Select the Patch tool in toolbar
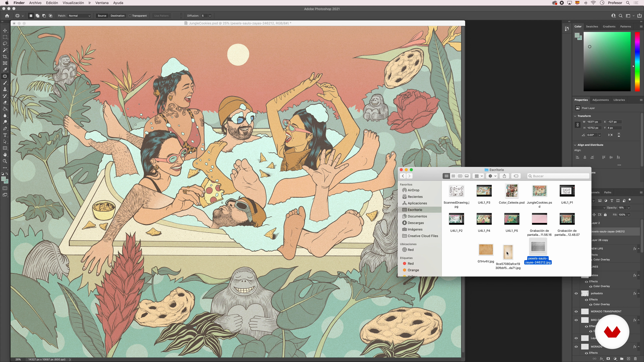Screen dimensions: 644x362 click(x=5, y=76)
